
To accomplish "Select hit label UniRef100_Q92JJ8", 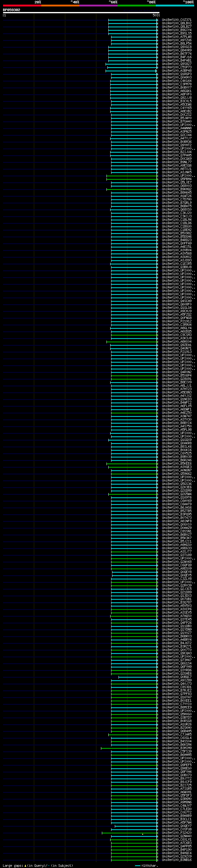I will (x=176, y=98).
